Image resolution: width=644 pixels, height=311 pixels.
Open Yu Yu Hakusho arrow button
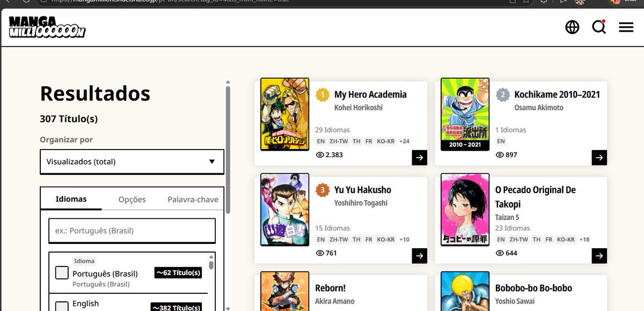[420, 256]
